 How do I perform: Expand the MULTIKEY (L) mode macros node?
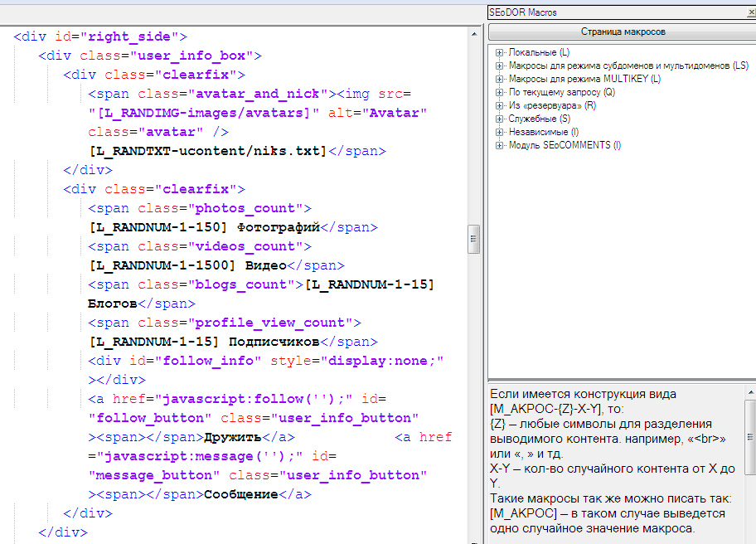click(500, 79)
